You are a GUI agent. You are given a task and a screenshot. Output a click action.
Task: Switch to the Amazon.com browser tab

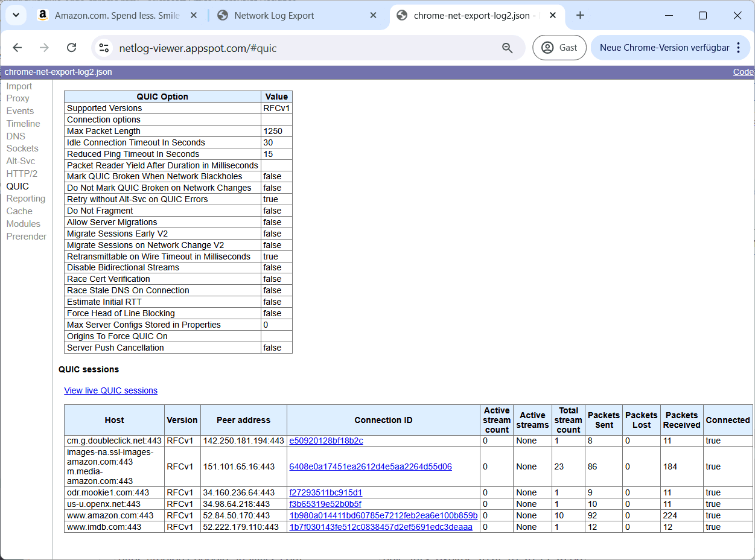click(x=116, y=16)
